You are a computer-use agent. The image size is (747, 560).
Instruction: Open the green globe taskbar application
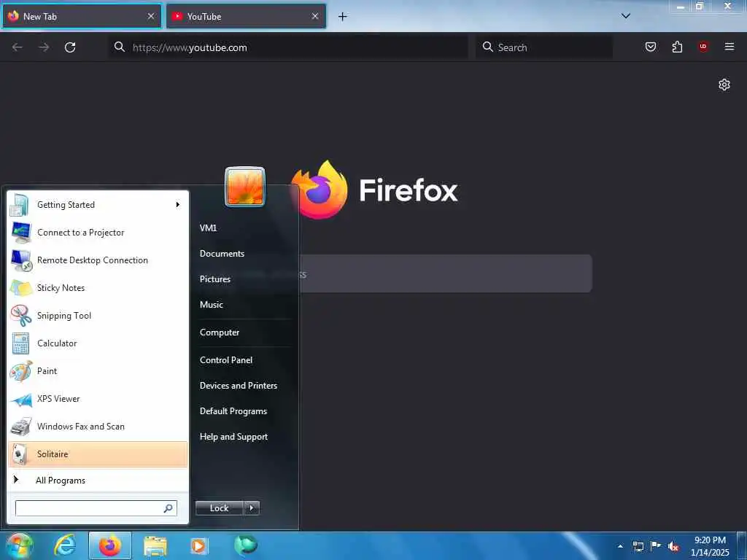(245, 545)
